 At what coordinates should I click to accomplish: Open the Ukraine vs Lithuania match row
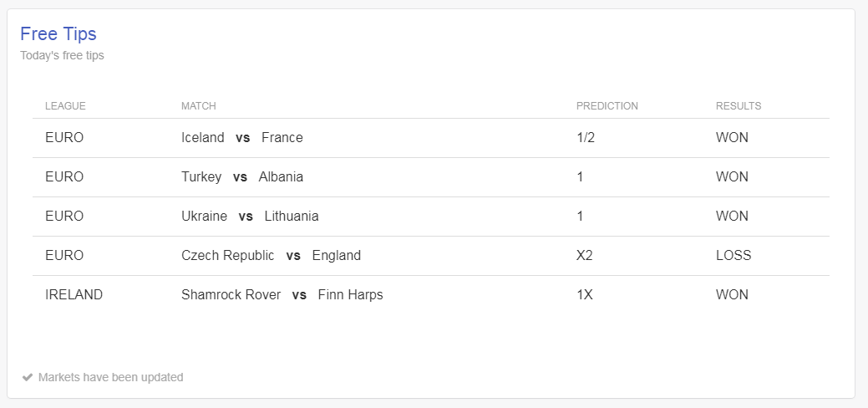click(431, 217)
